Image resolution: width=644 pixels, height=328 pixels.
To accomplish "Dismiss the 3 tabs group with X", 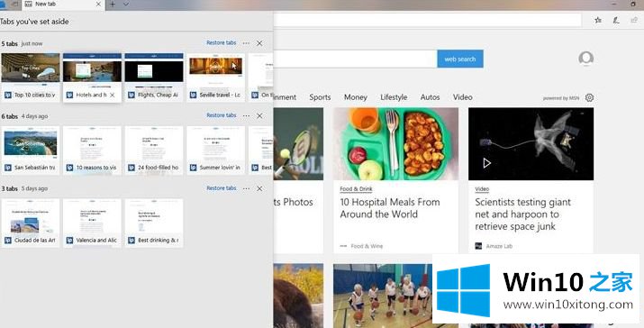I will (259, 188).
